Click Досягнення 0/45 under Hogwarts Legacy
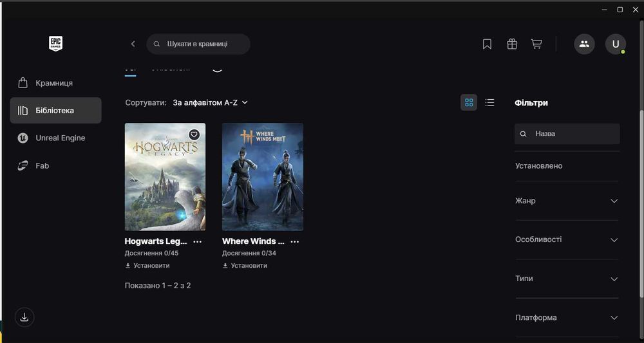Viewport: 644px width, 343px height. click(151, 253)
